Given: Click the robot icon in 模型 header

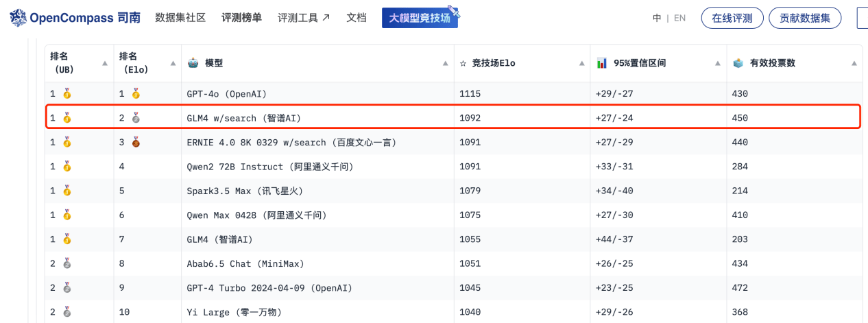Looking at the screenshot, I should (193, 63).
